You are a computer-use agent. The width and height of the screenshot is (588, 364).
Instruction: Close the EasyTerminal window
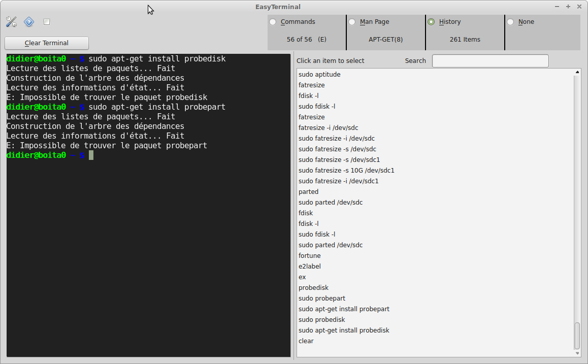click(579, 7)
